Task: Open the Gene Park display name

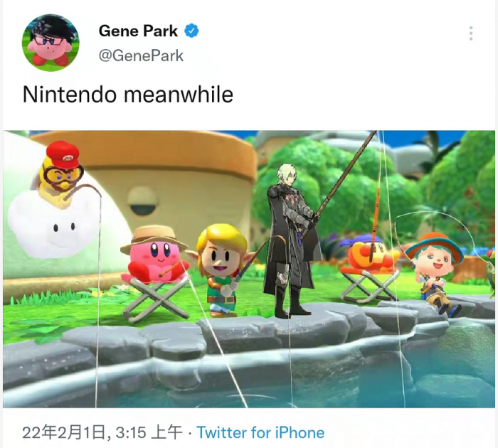Action: pos(138,31)
